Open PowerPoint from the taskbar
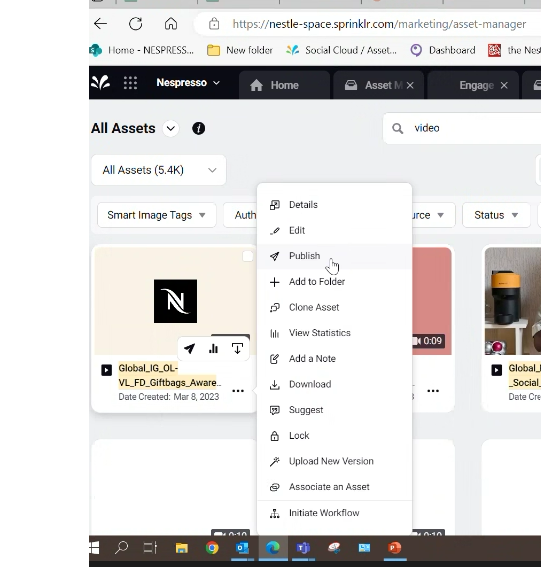The width and height of the screenshot is (541, 567). coord(395,548)
